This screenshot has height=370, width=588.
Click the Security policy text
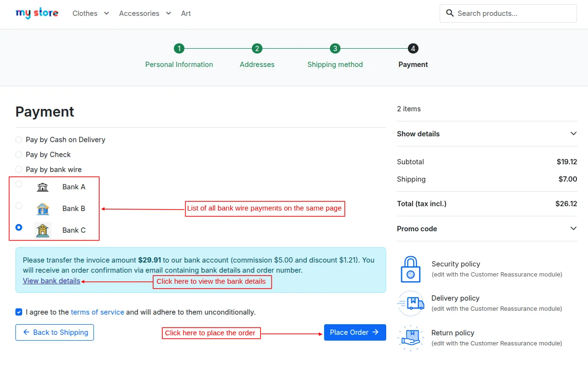click(456, 264)
